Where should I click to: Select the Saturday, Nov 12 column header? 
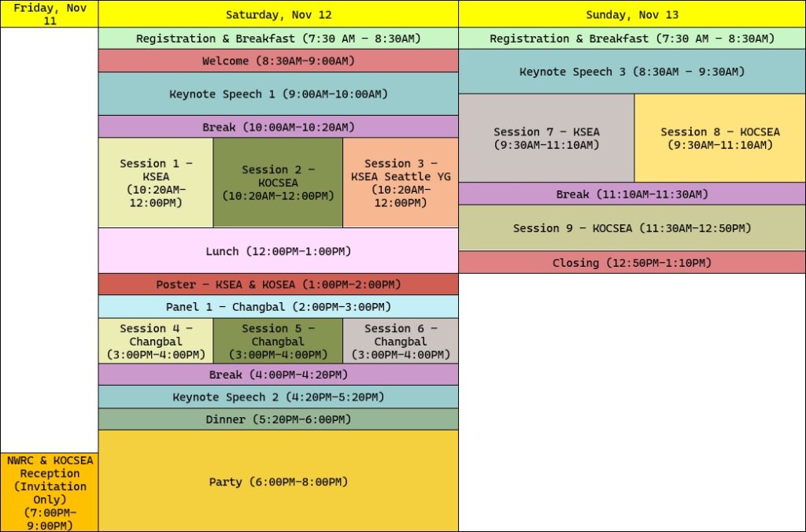tap(278, 14)
